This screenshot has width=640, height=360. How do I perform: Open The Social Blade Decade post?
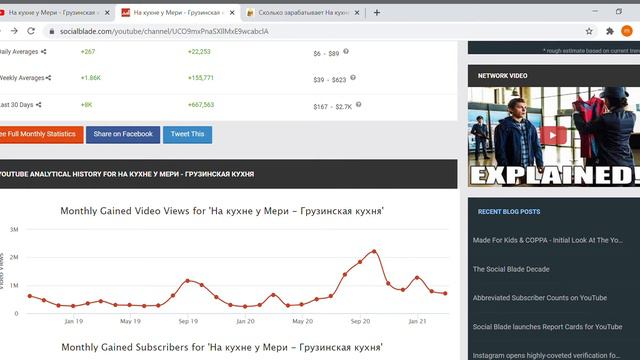511,269
